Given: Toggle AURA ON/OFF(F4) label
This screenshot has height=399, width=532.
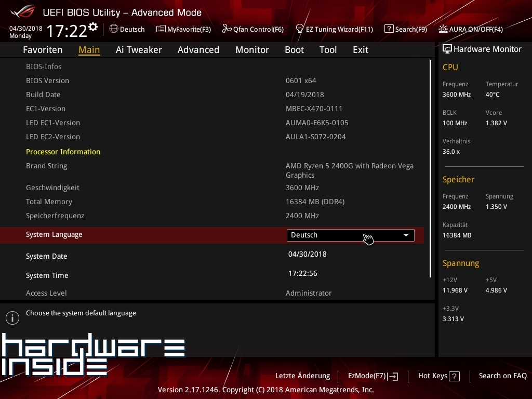Looking at the screenshot, I should (476, 29).
